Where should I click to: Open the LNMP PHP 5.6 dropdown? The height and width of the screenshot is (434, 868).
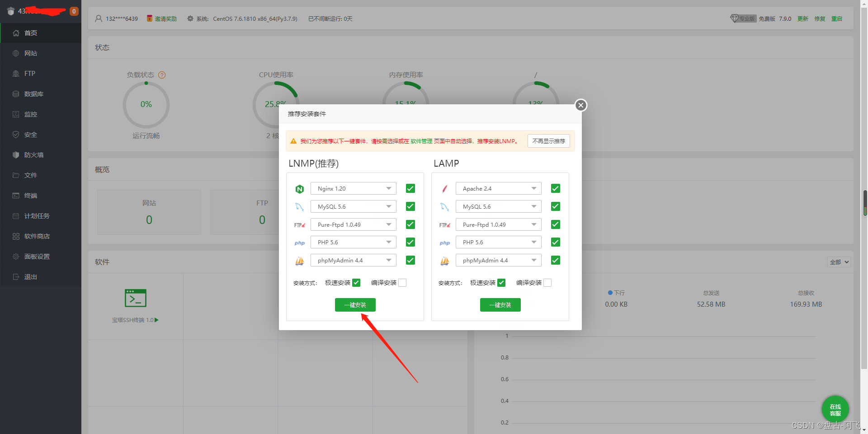(x=354, y=242)
